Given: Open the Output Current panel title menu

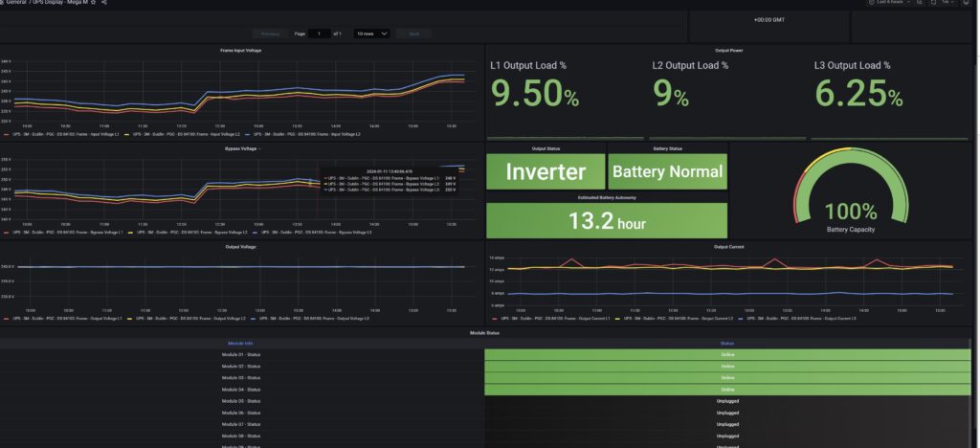Looking at the screenshot, I should point(728,247).
